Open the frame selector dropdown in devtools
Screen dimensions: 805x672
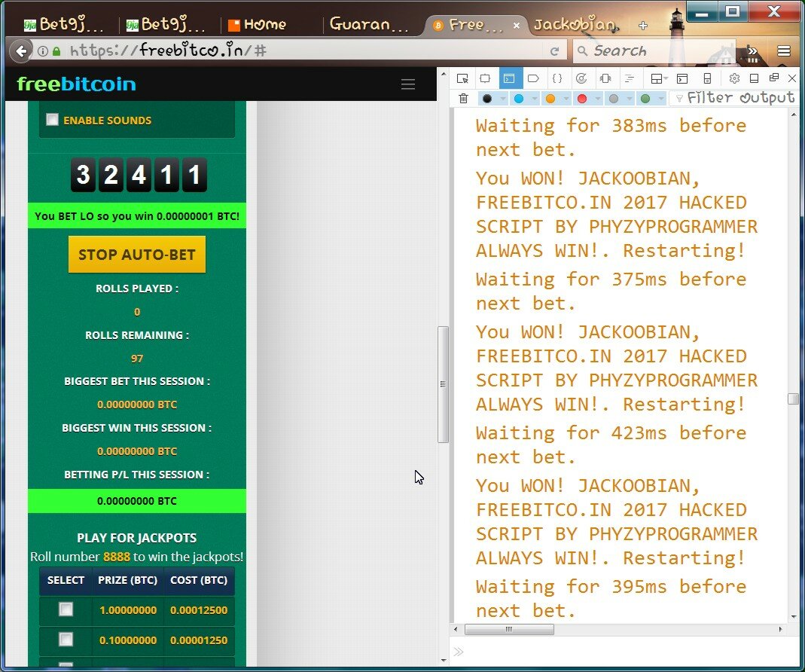tap(659, 78)
